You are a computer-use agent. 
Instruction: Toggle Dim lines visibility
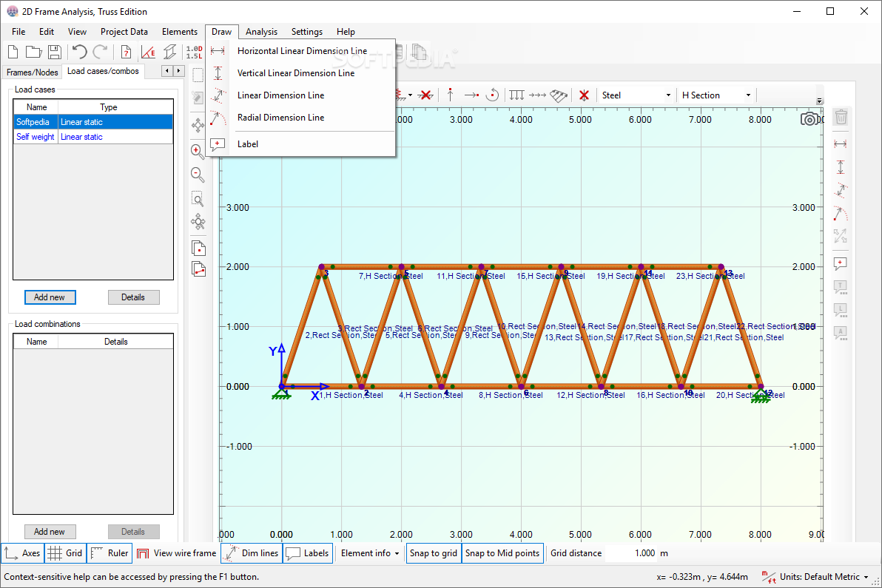(252, 553)
